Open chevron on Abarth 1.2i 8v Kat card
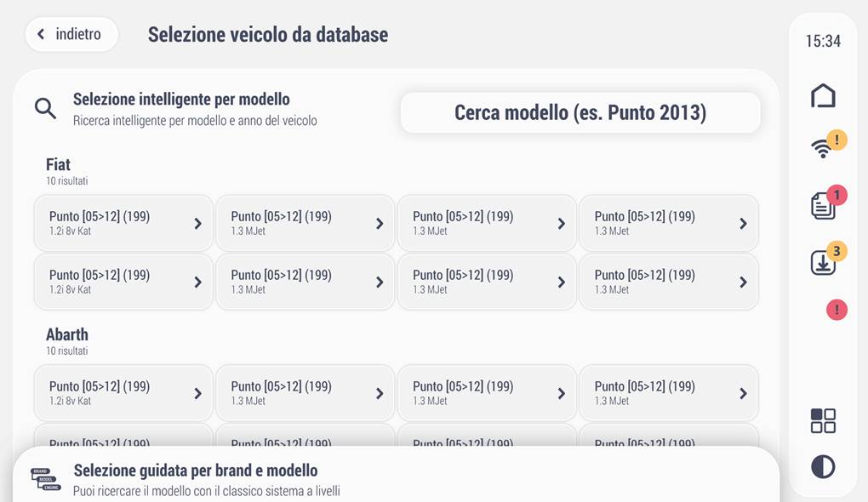The height and width of the screenshot is (502, 868). point(197,394)
